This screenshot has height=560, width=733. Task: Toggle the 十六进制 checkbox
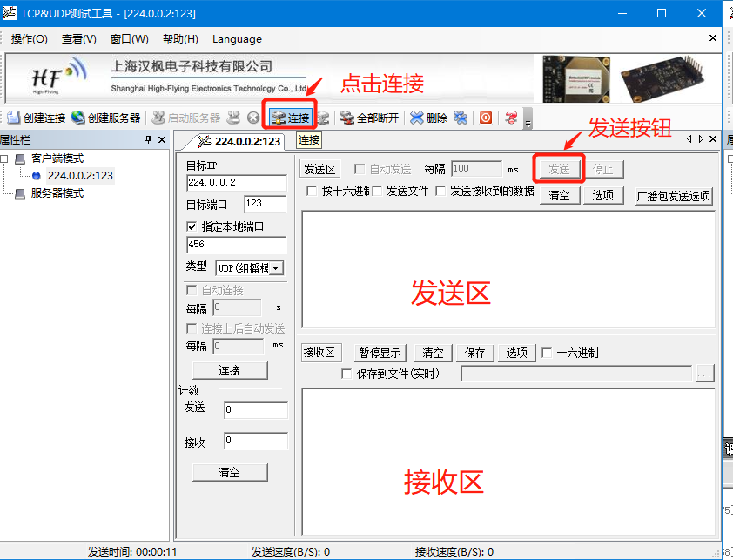coord(547,353)
